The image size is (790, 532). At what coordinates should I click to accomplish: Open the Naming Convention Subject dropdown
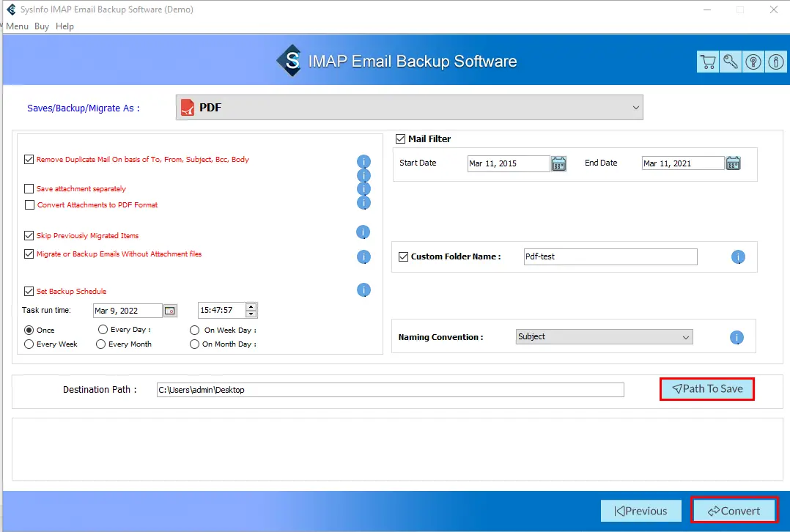pyautogui.click(x=604, y=337)
